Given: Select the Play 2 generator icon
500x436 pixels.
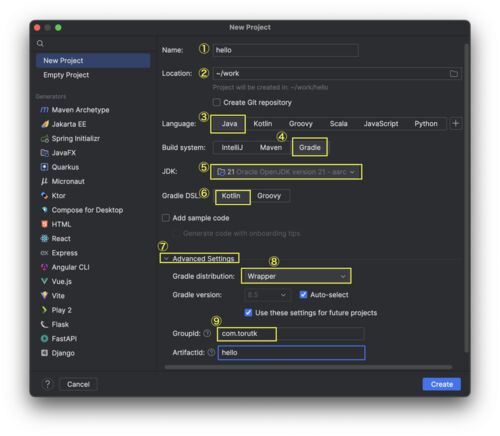Looking at the screenshot, I should [44, 310].
